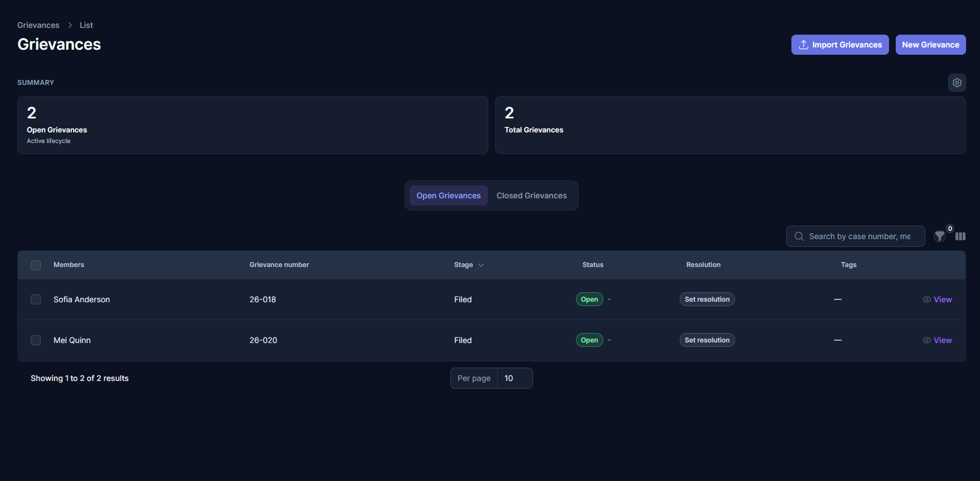The height and width of the screenshot is (481, 980).
Task: Tick the checkbox for Sofia Anderson
Action: [x=36, y=299]
